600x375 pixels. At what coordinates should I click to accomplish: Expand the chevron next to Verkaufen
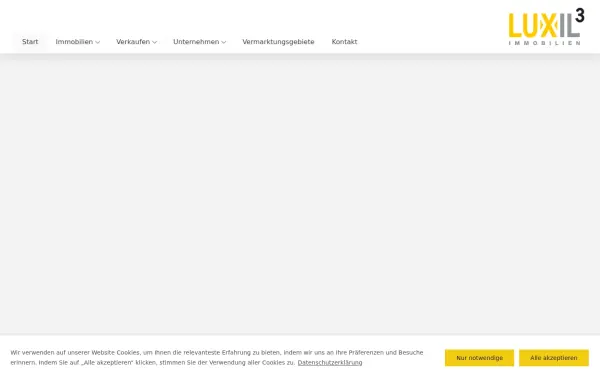[x=155, y=42]
